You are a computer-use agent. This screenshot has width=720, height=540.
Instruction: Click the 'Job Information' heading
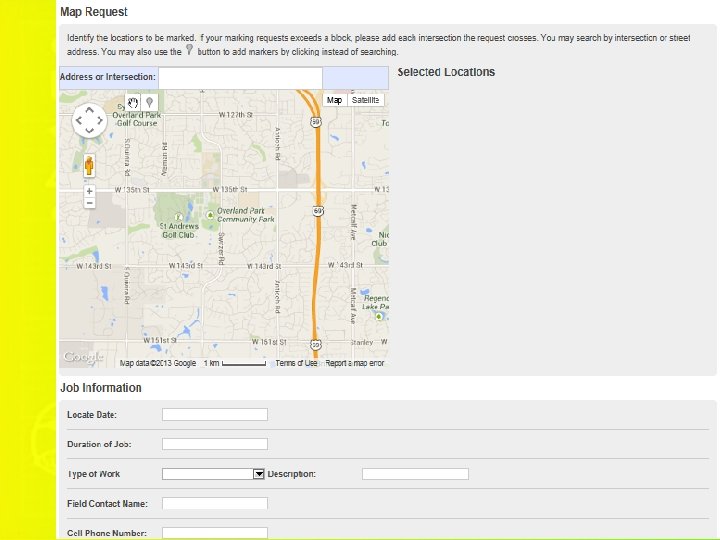(101, 388)
